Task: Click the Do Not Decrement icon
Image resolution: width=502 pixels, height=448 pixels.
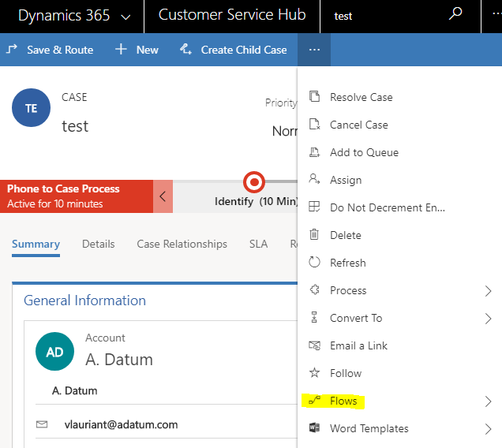Action: pyautogui.click(x=314, y=207)
